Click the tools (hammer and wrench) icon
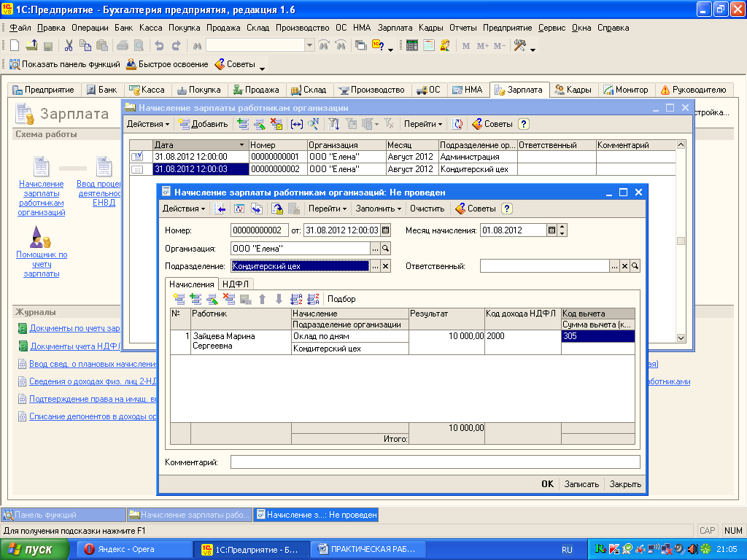Screen dimensions: 747x560 519,46
